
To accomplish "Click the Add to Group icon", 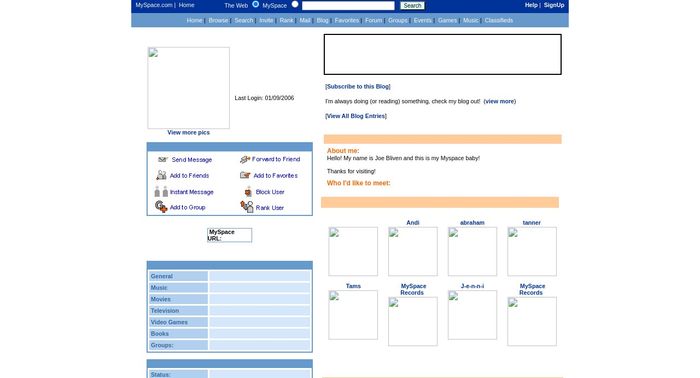I will 161,207.
